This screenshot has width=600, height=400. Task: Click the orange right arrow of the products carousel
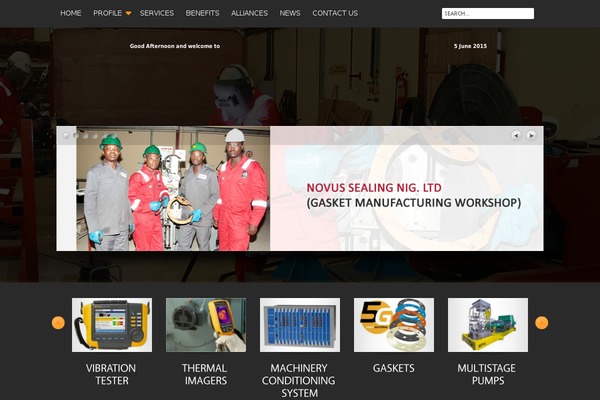coord(541,323)
